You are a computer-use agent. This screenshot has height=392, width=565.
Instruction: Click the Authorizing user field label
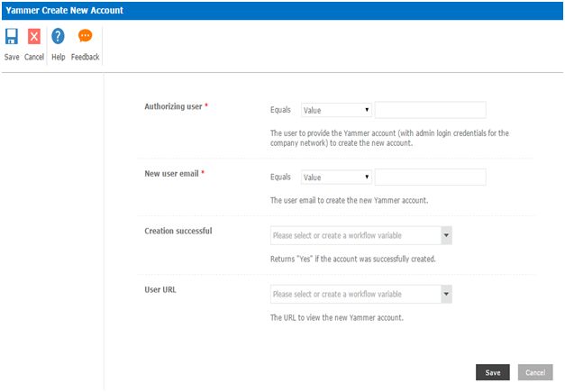173,106
